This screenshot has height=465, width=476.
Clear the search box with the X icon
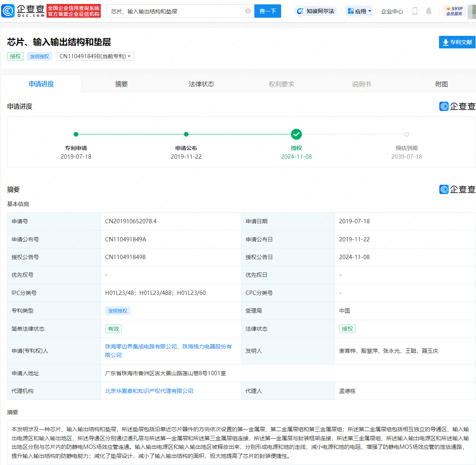248,11
